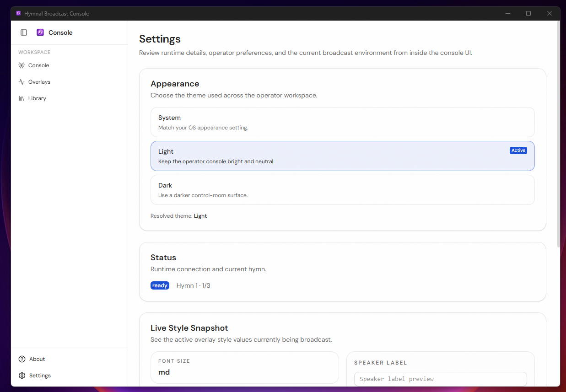Focus the Speaker label preview field
This screenshot has width=566, height=392.
441,379
